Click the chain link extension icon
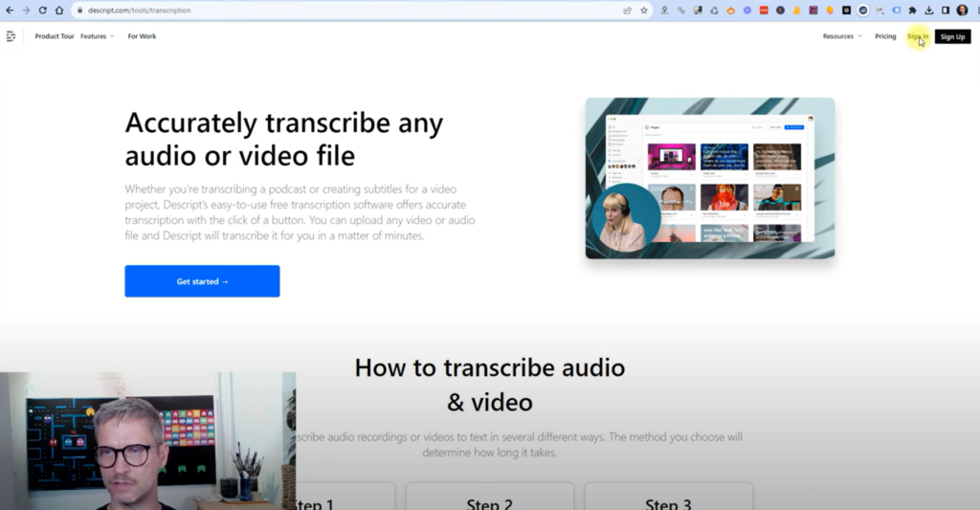 pyautogui.click(x=681, y=10)
